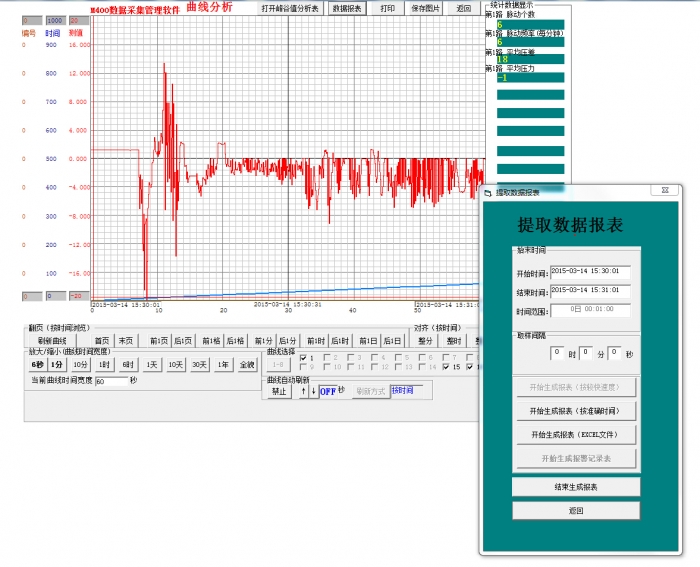This screenshot has height=567, width=700.
Task: Jump to 首页 first page
Action: pyautogui.click(x=102, y=340)
